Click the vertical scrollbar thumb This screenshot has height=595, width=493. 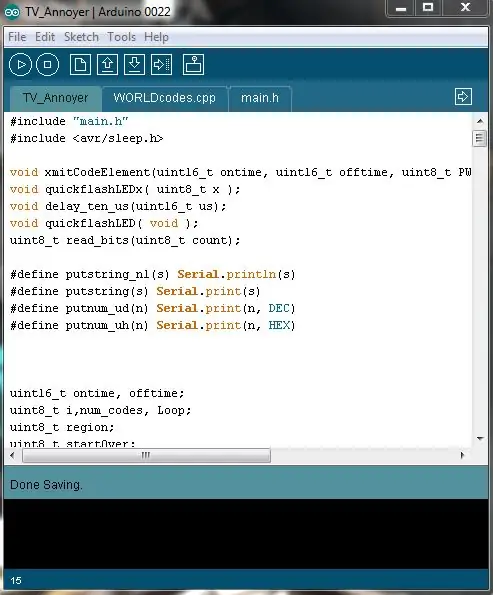pyautogui.click(x=480, y=138)
